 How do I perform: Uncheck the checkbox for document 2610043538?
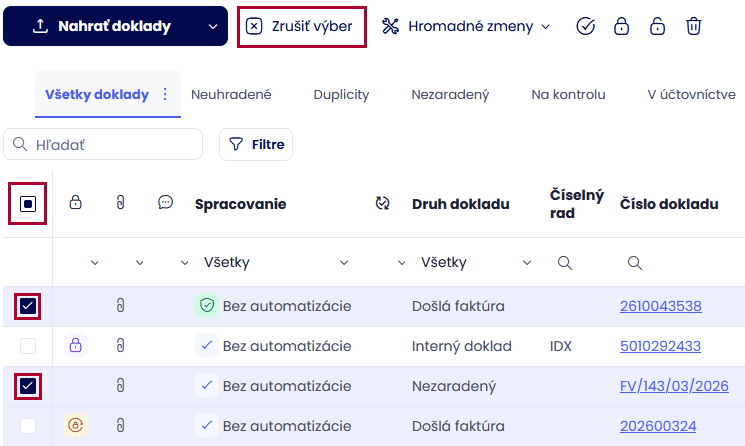28,306
